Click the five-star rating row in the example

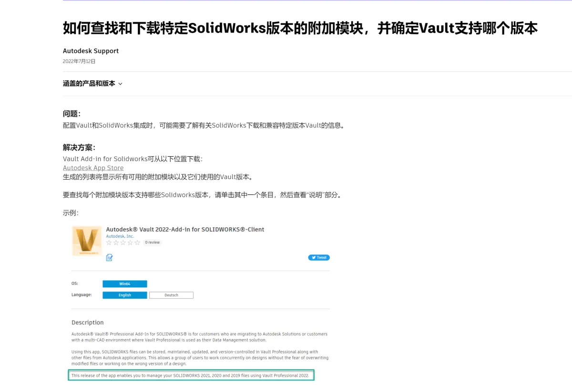coord(123,242)
